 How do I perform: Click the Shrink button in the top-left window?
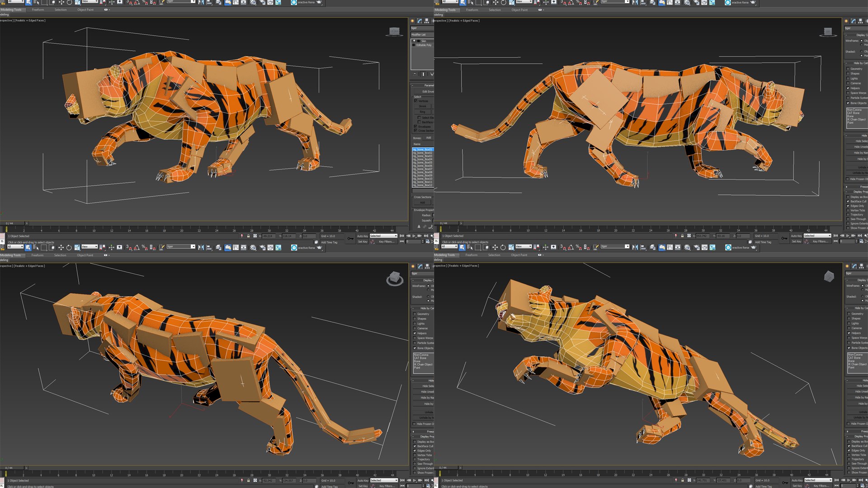[422, 106]
